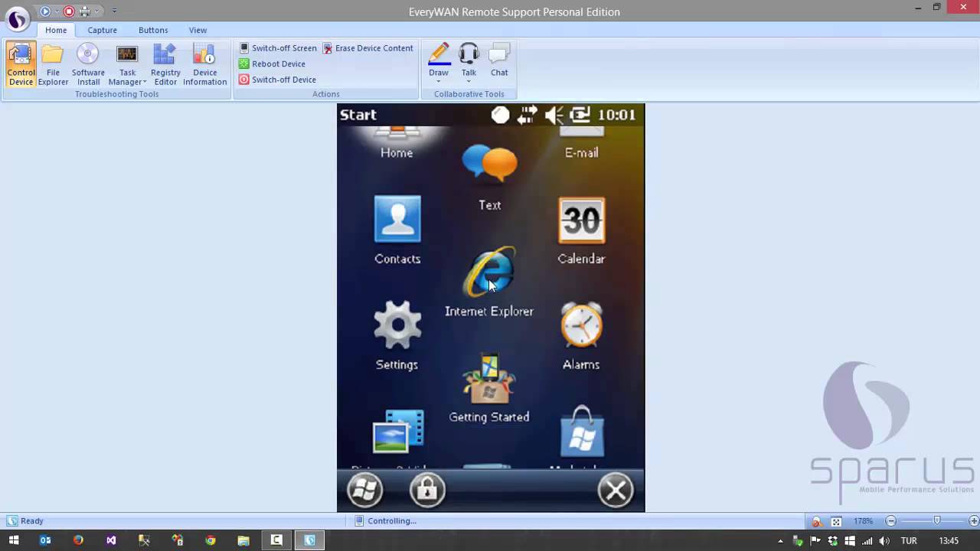Open Chrome from the taskbar
Screen dimensions: 980x551
click(x=211, y=540)
